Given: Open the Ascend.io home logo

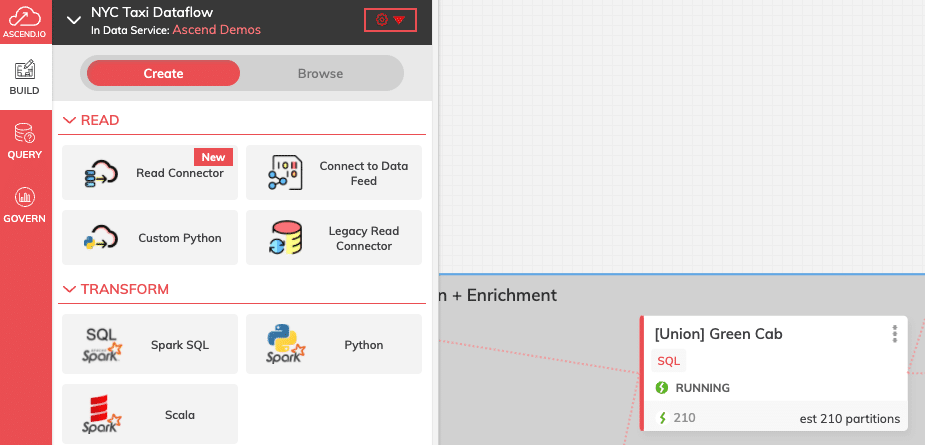Looking at the screenshot, I should tap(25, 22).
